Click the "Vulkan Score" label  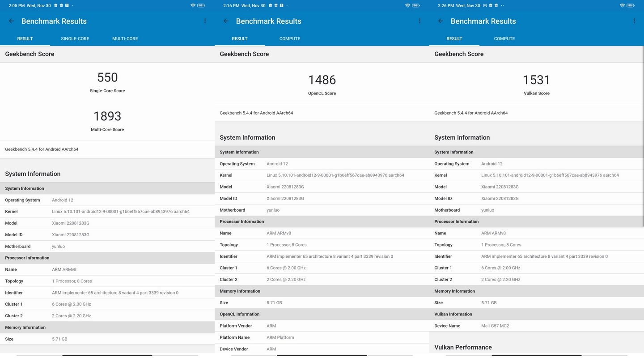(x=537, y=94)
